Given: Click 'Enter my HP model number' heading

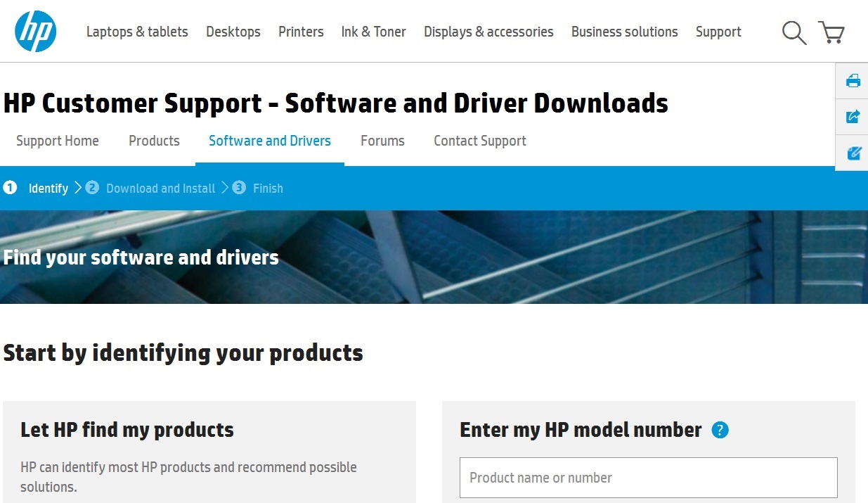Looking at the screenshot, I should [x=581, y=430].
